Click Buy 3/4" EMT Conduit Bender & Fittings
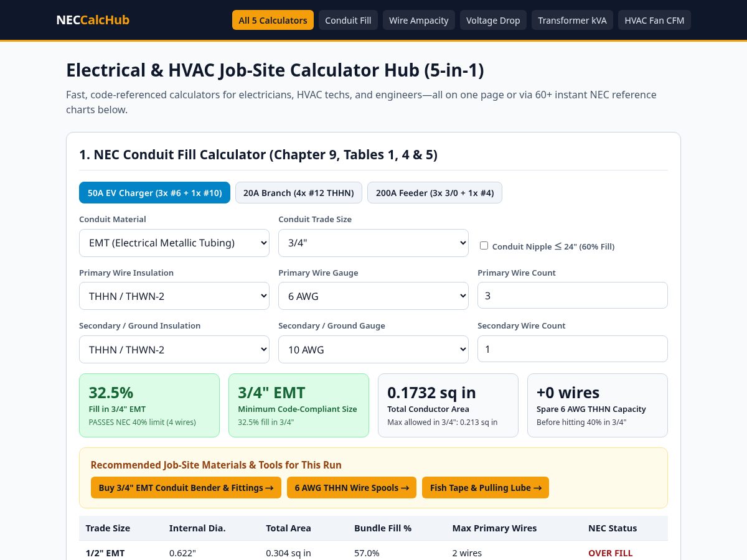The height and width of the screenshot is (560, 747). (x=186, y=488)
